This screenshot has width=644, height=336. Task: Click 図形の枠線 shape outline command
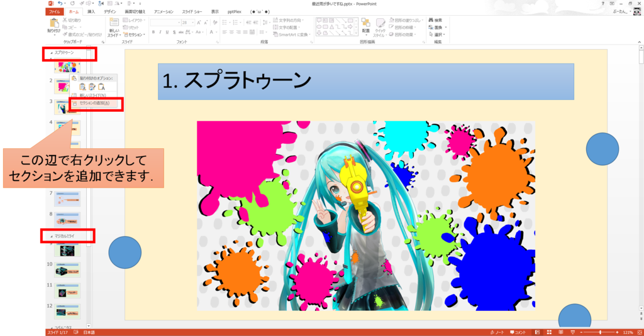click(402, 28)
